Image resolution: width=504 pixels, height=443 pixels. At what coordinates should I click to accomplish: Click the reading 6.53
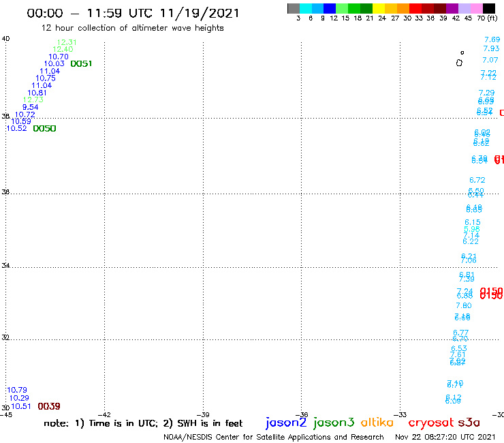(x=459, y=348)
